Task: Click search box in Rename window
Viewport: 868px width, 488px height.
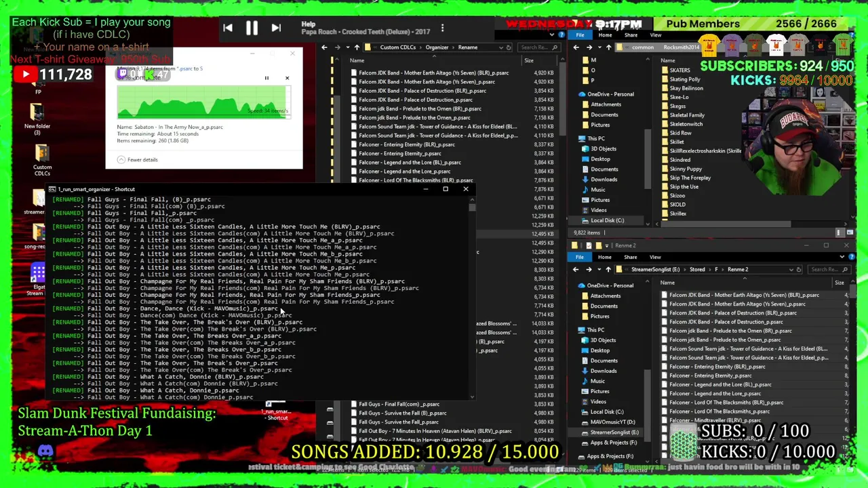Action: [x=538, y=47]
